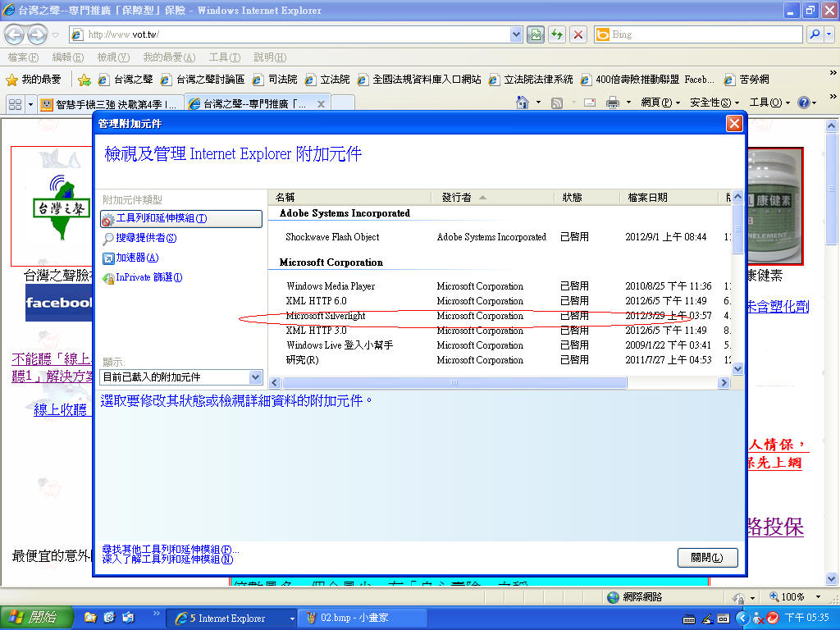Click the magnifier search button next to Bing
The width and height of the screenshot is (840, 630).
(815, 34)
